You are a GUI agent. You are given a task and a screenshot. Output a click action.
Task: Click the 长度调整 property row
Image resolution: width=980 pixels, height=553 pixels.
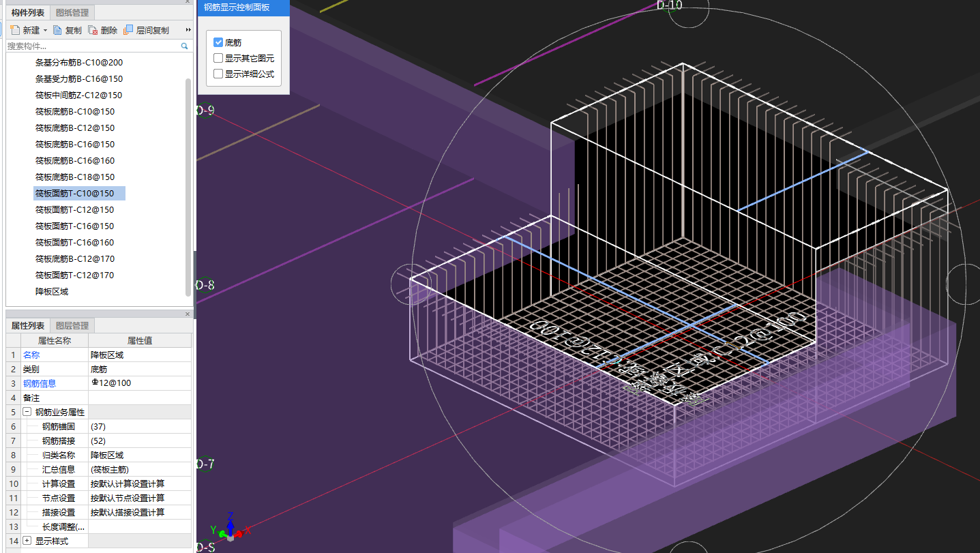(x=99, y=526)
